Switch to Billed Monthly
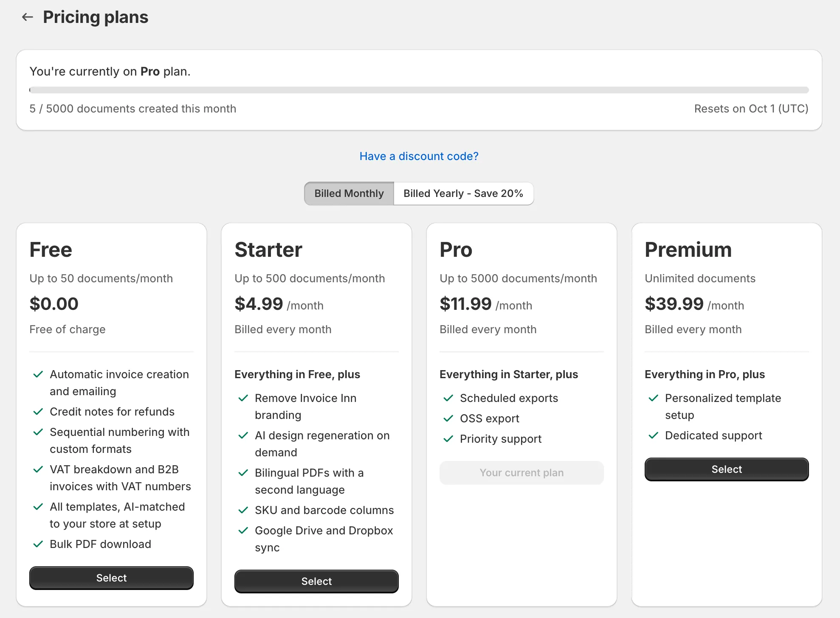Screen dimensions: 840x618 (x=349, y=194)
